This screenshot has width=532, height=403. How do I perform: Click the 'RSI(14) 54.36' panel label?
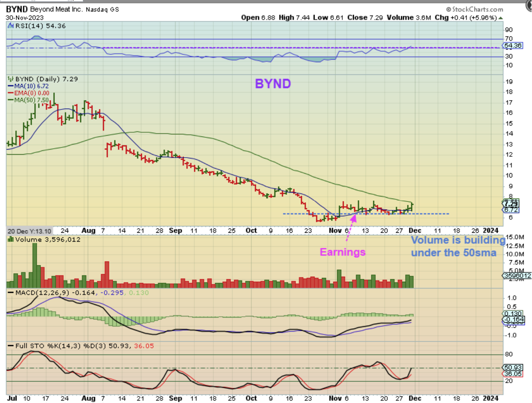41,26
